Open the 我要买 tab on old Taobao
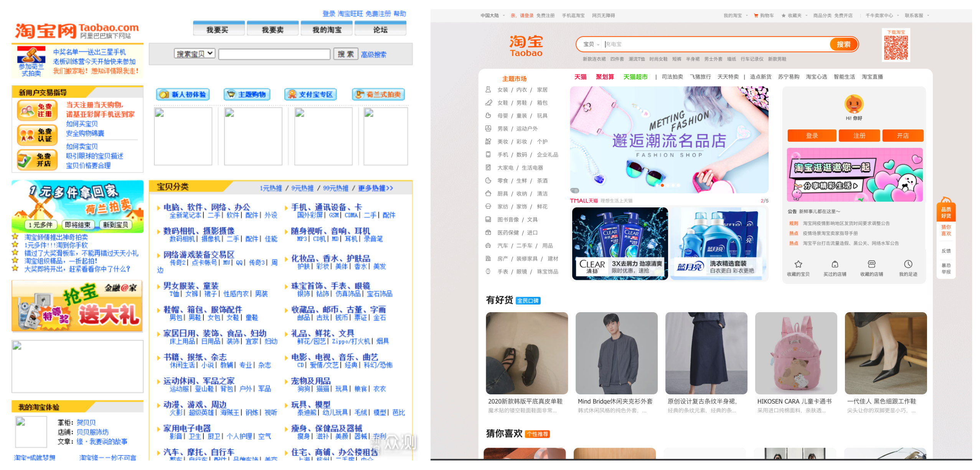Image resolution: width=980 pixels, height=470 pixels. [x=219, y=29]
